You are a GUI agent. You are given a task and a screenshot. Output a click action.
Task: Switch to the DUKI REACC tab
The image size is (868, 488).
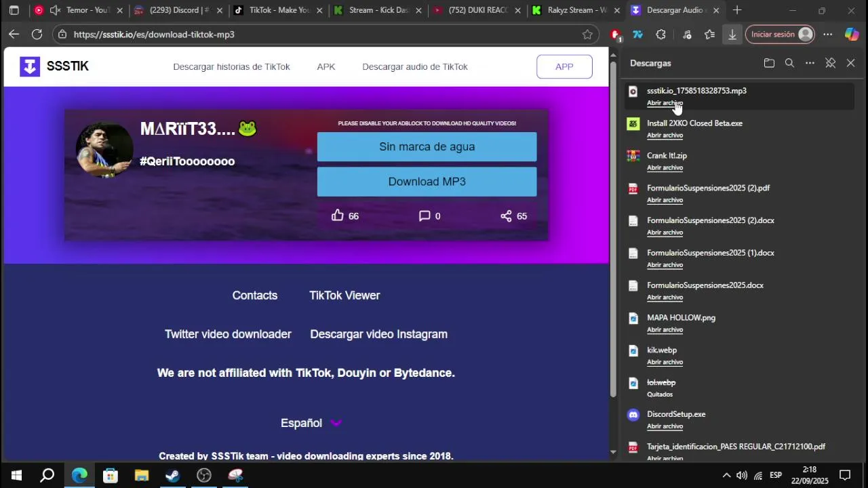click(477, 10)
